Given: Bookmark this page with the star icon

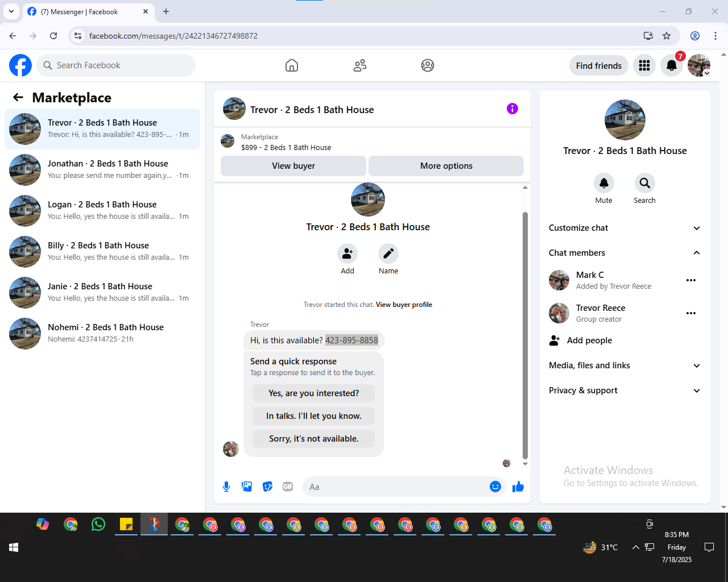Looking at the screenshot, I should [x=667, y=36].
